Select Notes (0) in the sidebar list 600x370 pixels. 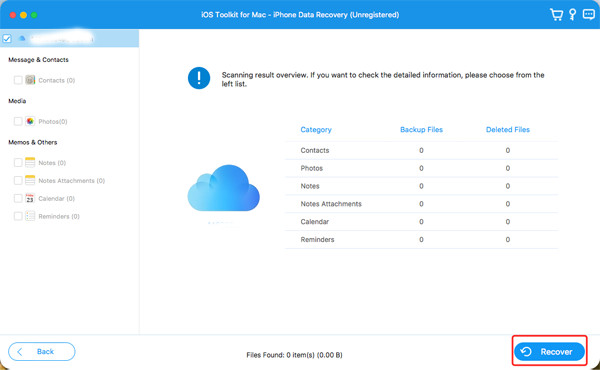pos(52,163)
